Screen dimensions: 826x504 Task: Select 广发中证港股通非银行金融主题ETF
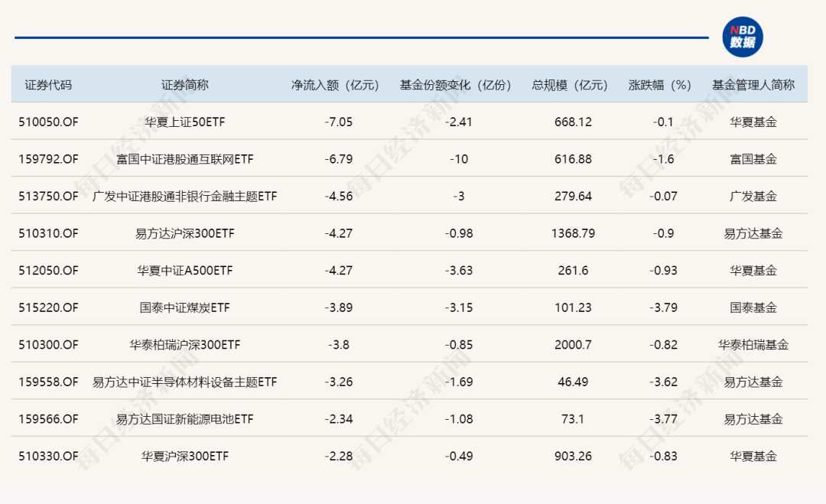coord(184,197)
